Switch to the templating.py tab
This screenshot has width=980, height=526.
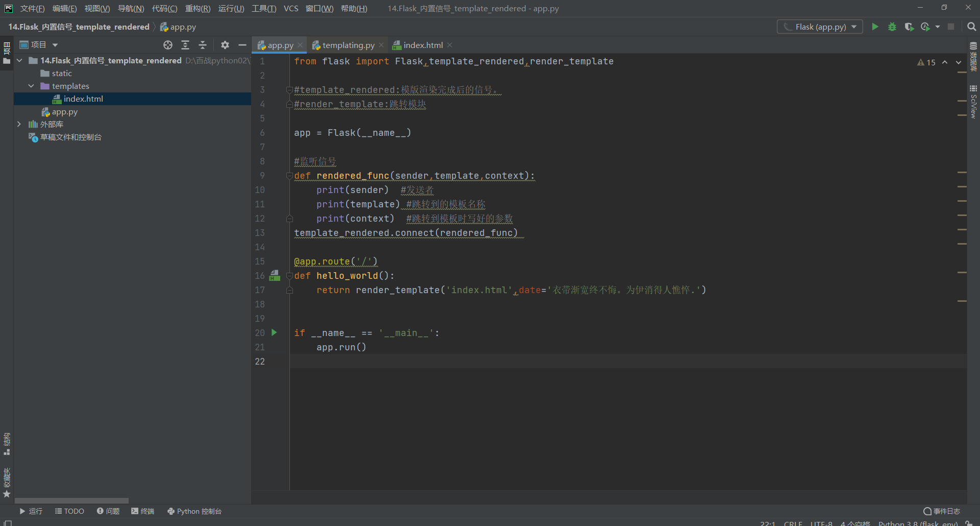(x=348, y=45)
